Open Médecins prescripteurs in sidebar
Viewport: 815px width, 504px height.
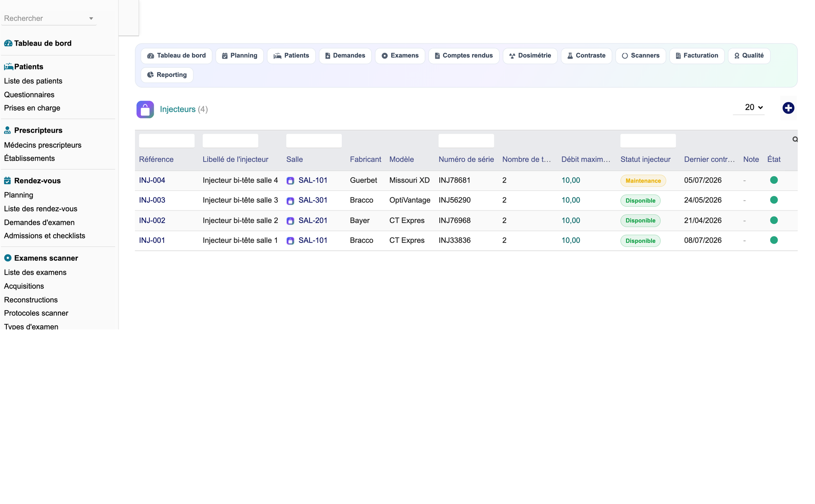click(x=43, y=145)
